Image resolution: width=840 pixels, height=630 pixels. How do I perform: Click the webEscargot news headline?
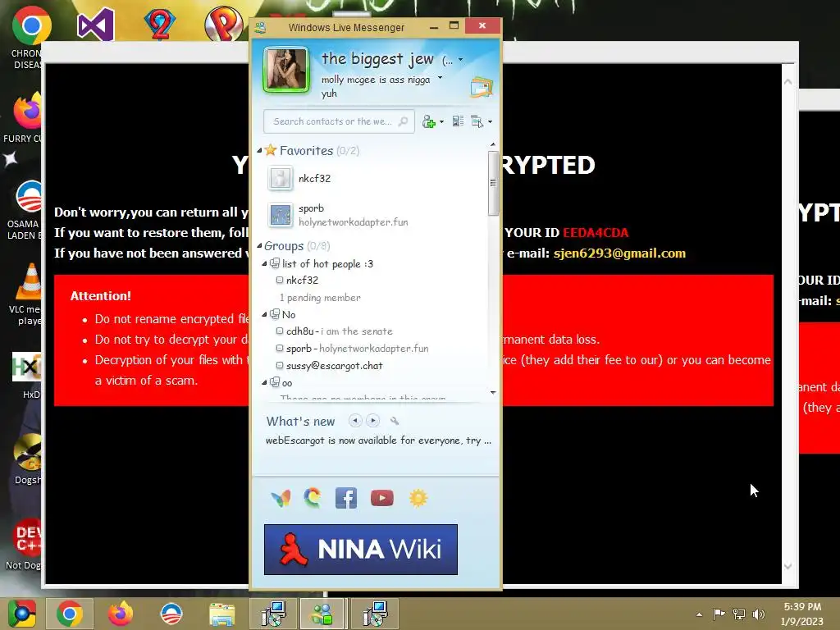click(378, 441)
